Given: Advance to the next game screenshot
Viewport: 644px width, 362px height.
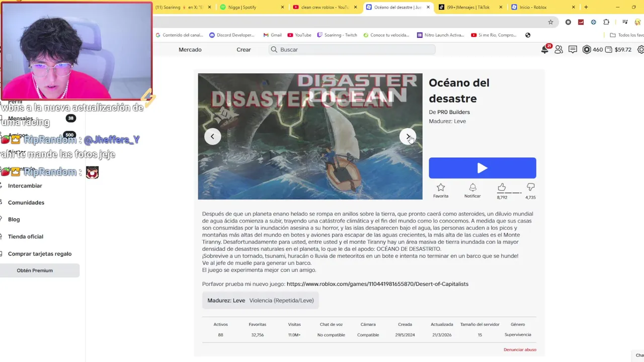Looking at the screenshot, I should [408, 136].
